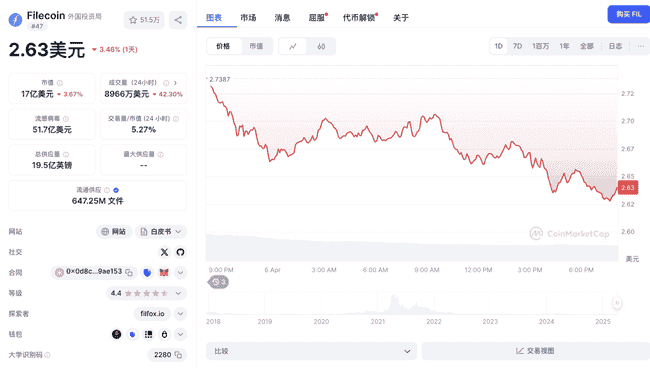Click the first black round wallet icon
The image size is (650, 368).
[x=116, y=334]
